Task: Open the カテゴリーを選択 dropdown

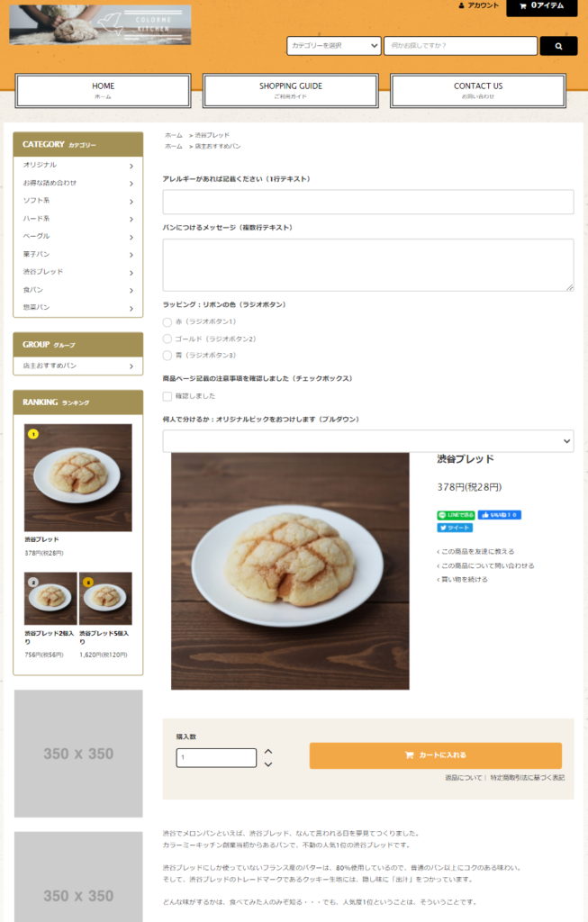Action: click(x=333, y=46)
